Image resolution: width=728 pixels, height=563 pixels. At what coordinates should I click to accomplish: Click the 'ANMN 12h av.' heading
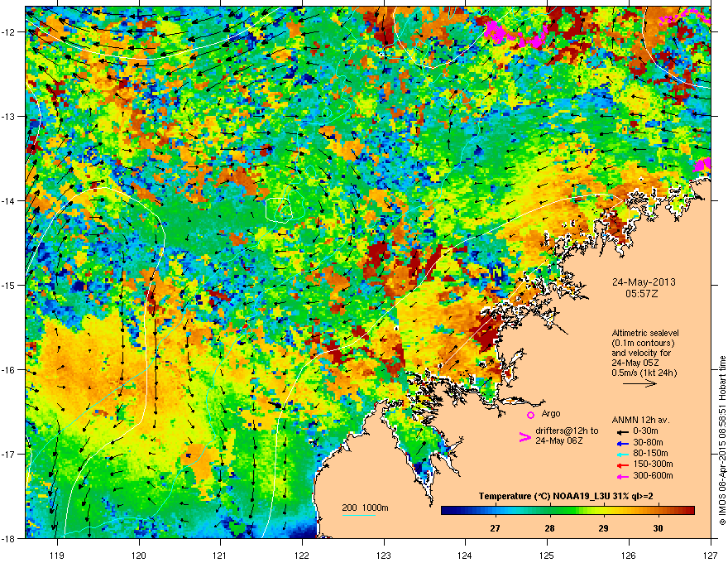(x=640, y=420)
